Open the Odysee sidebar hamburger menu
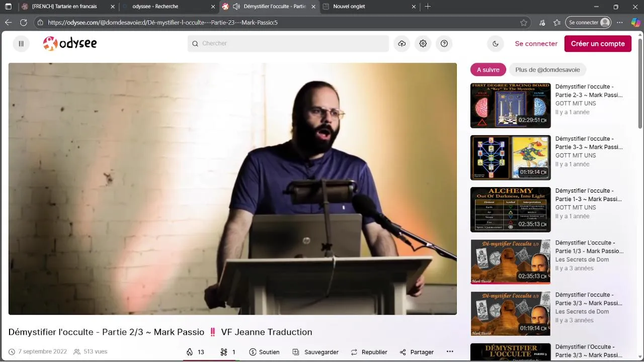The width and height of the screenshot is (644, 362). [x=21, y=44]
